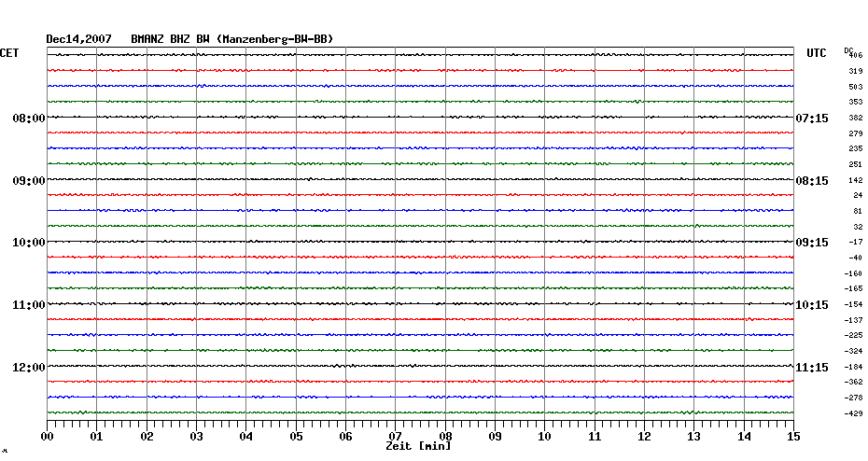Click the 09 minute tick label
This screenshot has width=868, height=461.
coord(495,437)
